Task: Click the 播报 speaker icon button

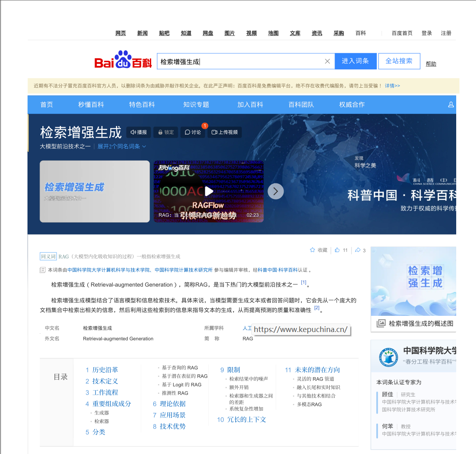Action: coord(139,132)
